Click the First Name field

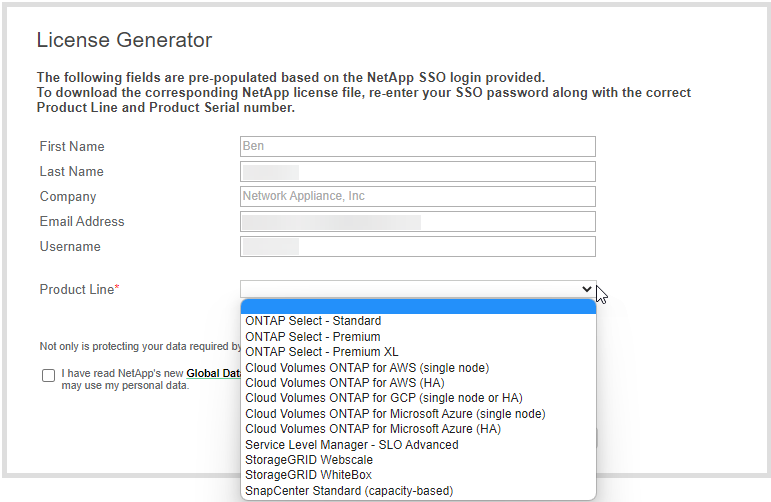tap(418, 147)
